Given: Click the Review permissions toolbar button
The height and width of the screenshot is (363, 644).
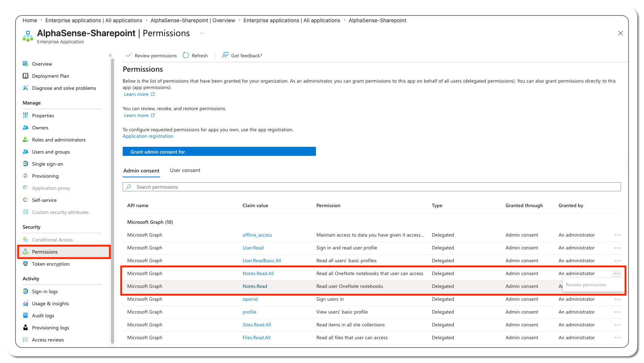Looking at the screenshot, I should click(151, 55).
